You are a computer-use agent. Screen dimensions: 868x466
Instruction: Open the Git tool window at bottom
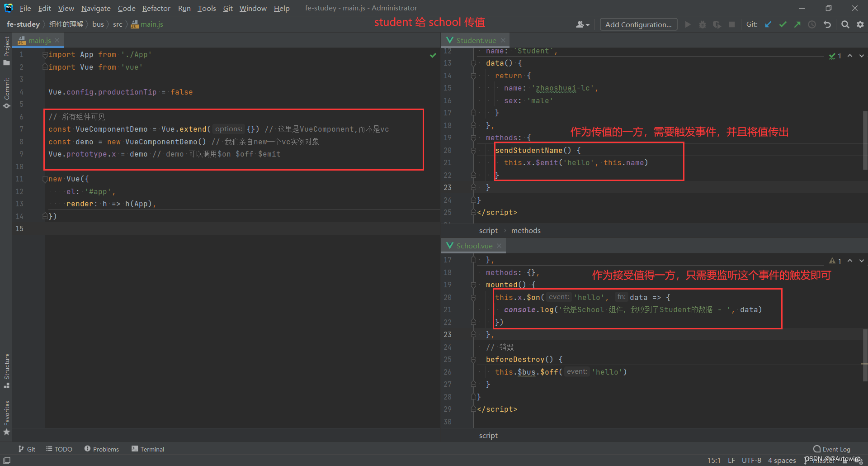coord(27,449)
